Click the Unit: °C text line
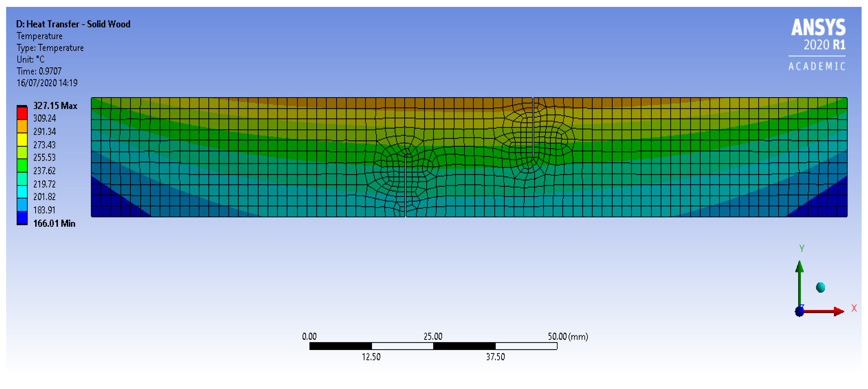This screenshot has width=868, height=389. [30, 60]
